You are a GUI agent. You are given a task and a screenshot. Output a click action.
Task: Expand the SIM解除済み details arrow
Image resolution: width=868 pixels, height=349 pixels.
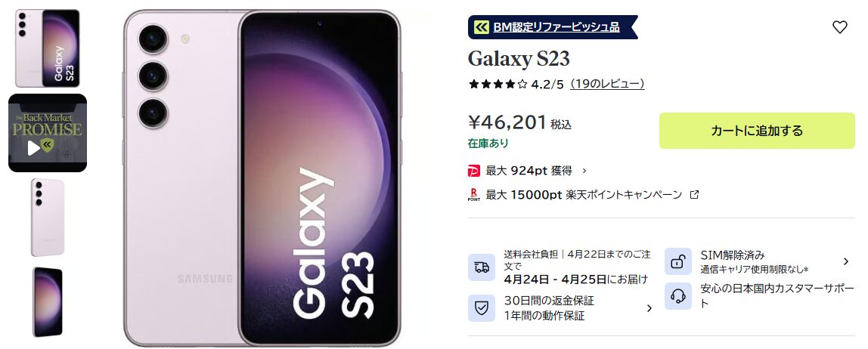[845, 261]
